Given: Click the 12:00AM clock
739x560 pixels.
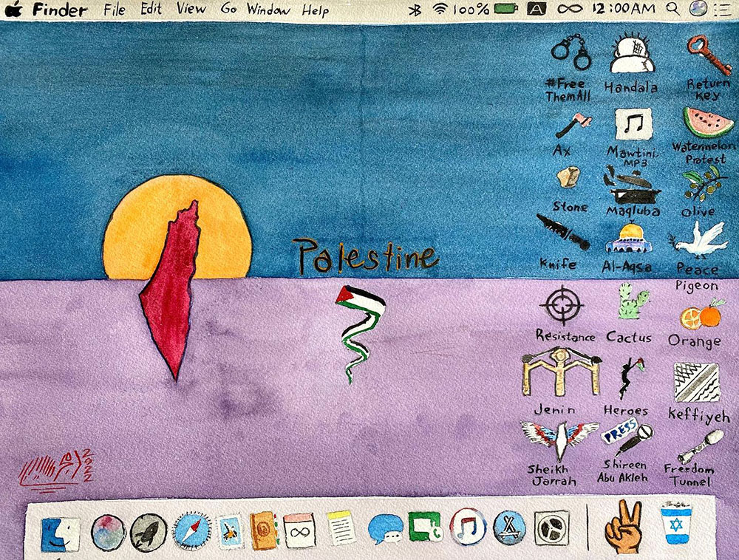Looking at the screenshot, I should point(623,8).
